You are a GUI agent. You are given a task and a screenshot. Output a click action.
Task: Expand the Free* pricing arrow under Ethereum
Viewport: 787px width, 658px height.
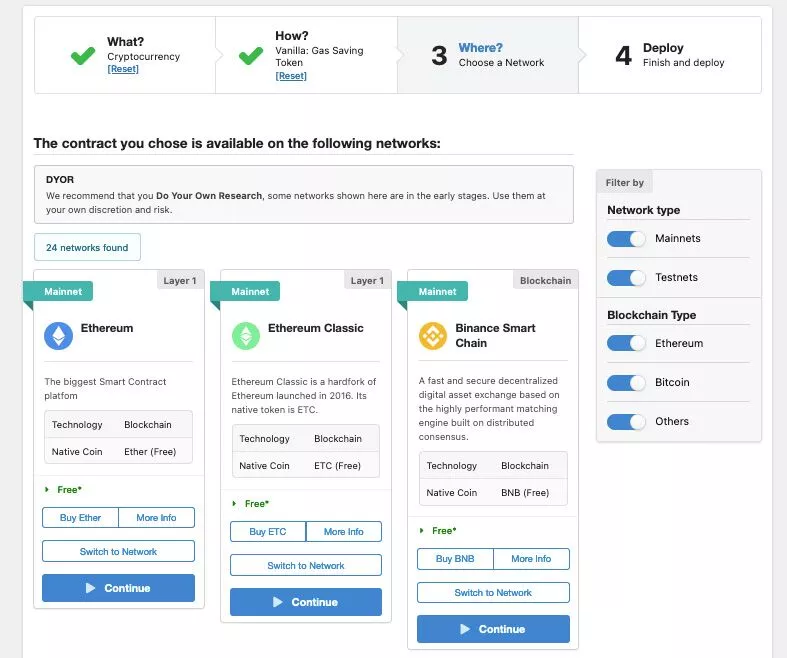[x=47, y=489]
